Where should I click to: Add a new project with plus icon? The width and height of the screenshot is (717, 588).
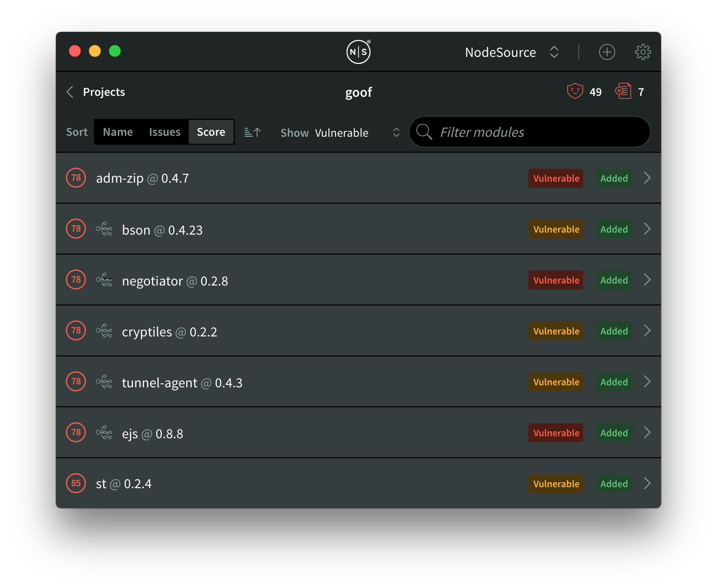click(607, 52)
